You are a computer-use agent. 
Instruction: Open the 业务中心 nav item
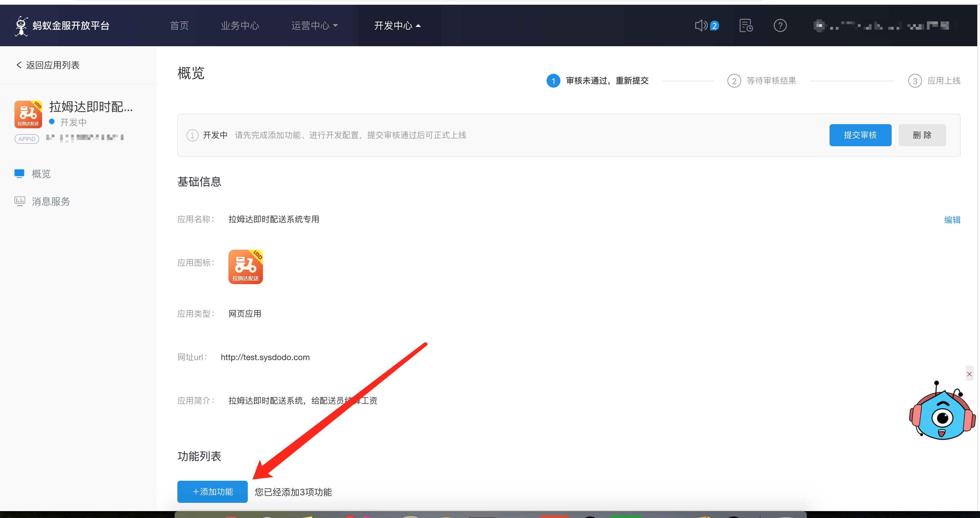coord(240,26)
